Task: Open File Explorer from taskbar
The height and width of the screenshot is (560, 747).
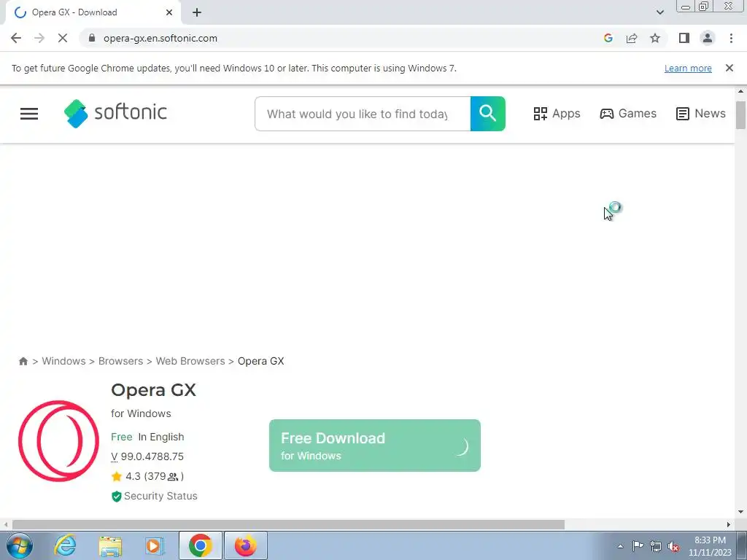Action: [x=110, y=545]
